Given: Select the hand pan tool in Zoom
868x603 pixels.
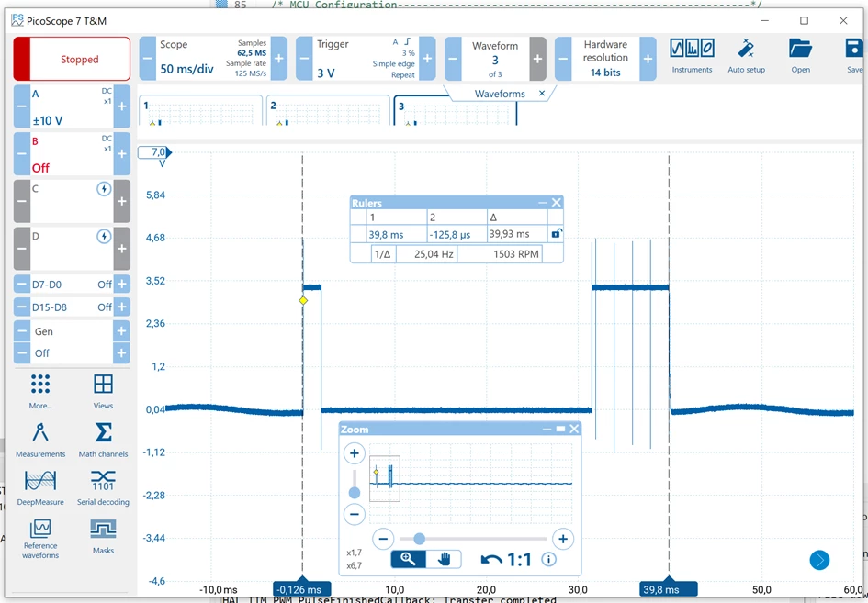Looking at the screenshot, I should pos(444,559).
